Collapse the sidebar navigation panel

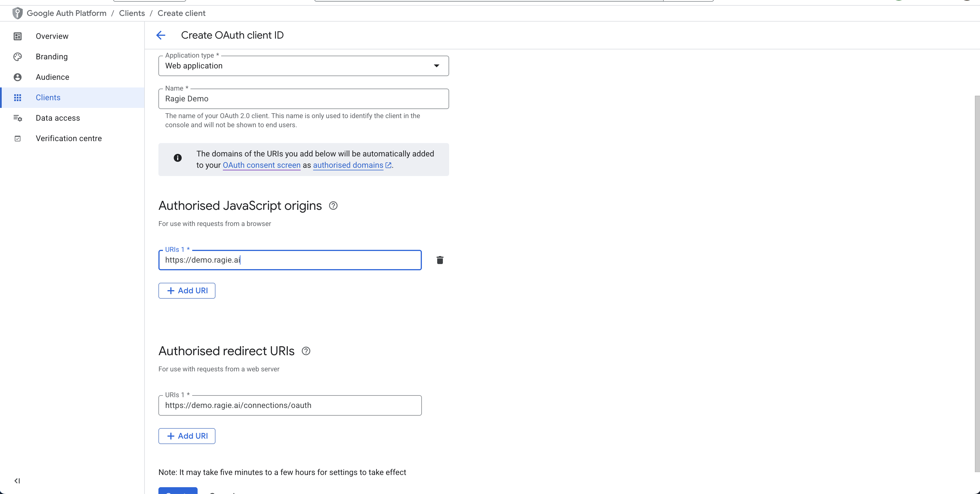[17, 481]
